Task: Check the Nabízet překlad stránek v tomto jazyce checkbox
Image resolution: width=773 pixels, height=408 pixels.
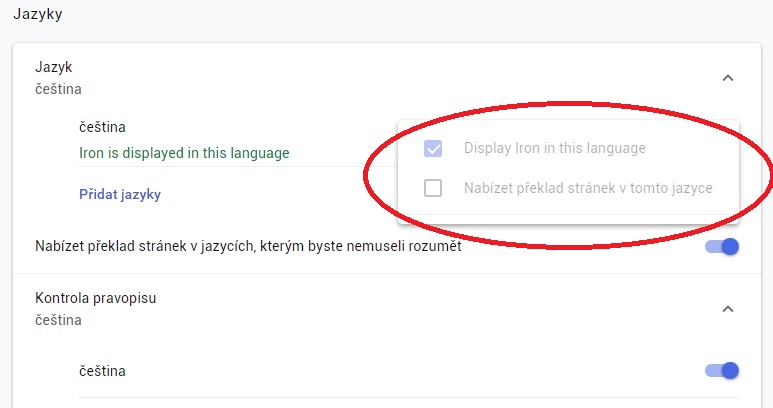Action: (433, 187)
